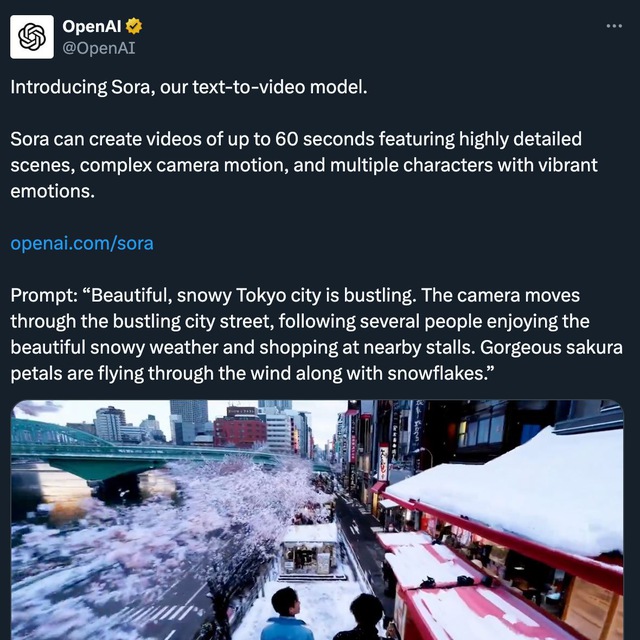The width and height of the screenshot is (640, 640).
Task: Open the OpenAI profile avatar
Action: point(32,37)
